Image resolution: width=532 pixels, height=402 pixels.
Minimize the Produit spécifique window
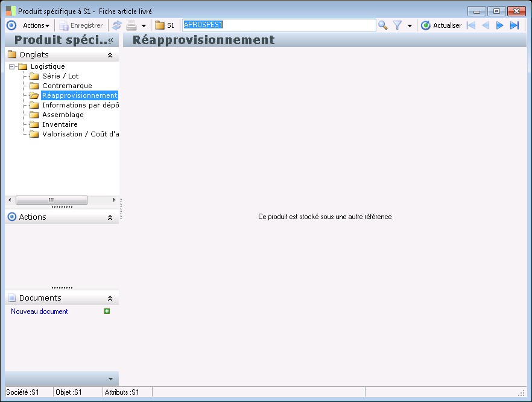477,11
